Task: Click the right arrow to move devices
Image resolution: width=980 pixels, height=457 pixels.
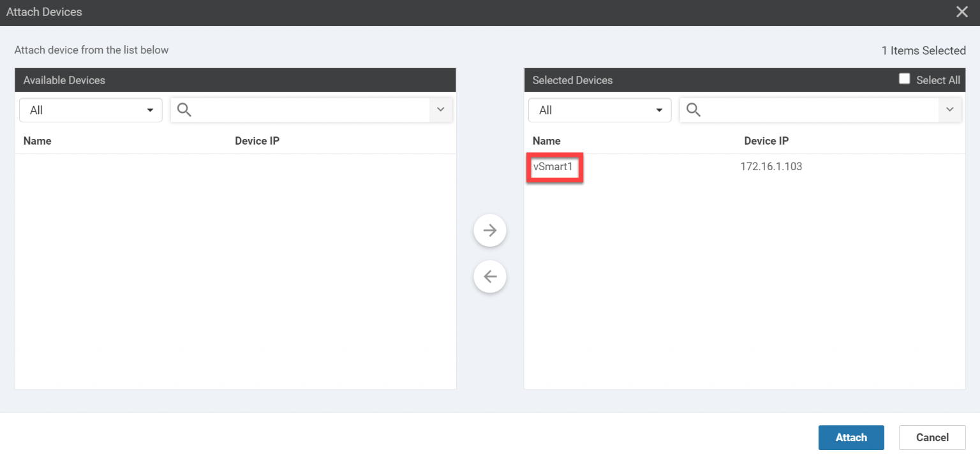Action: [489, 230]
